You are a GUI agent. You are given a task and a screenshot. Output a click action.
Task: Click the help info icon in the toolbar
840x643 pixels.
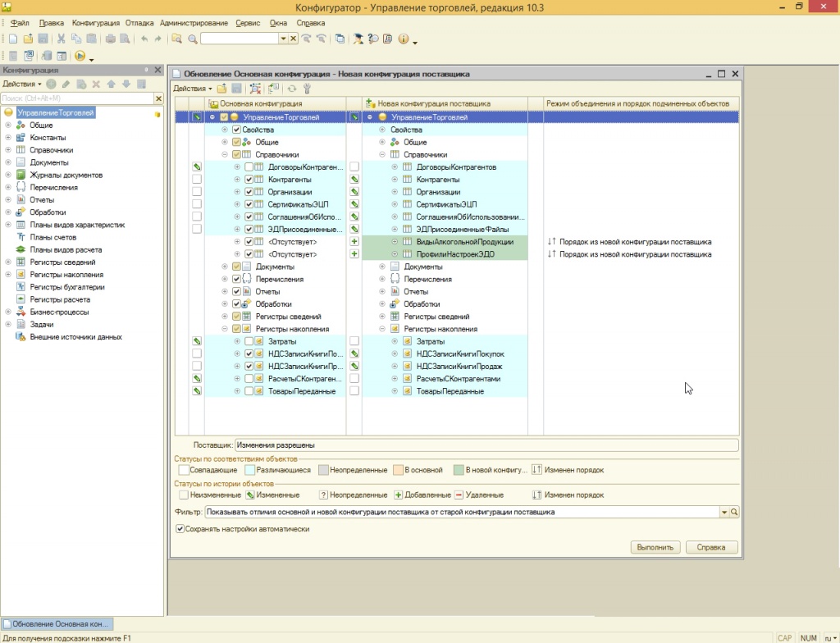pos(403,39)
